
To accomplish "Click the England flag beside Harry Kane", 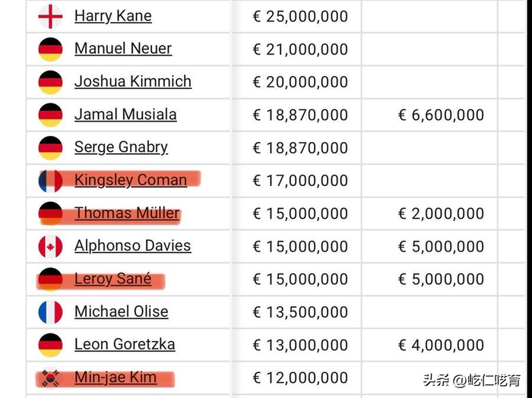I will click(x=50, y=16).
